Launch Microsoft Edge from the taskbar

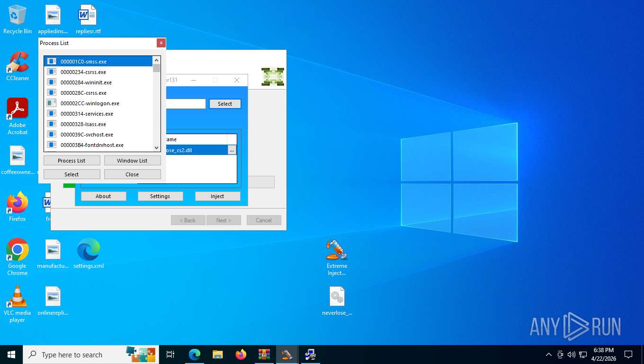(x=195, y=355)
